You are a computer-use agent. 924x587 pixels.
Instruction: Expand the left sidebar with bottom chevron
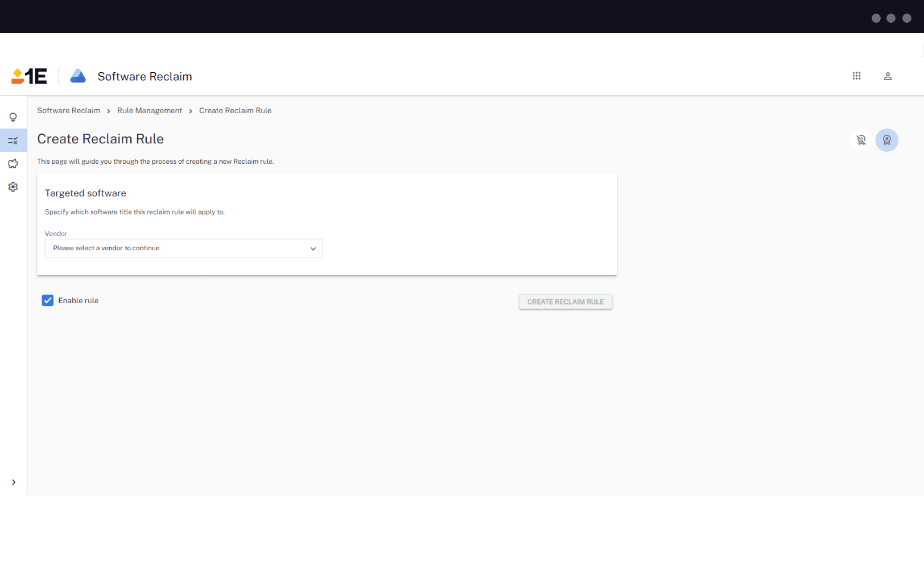pos(14,482)
